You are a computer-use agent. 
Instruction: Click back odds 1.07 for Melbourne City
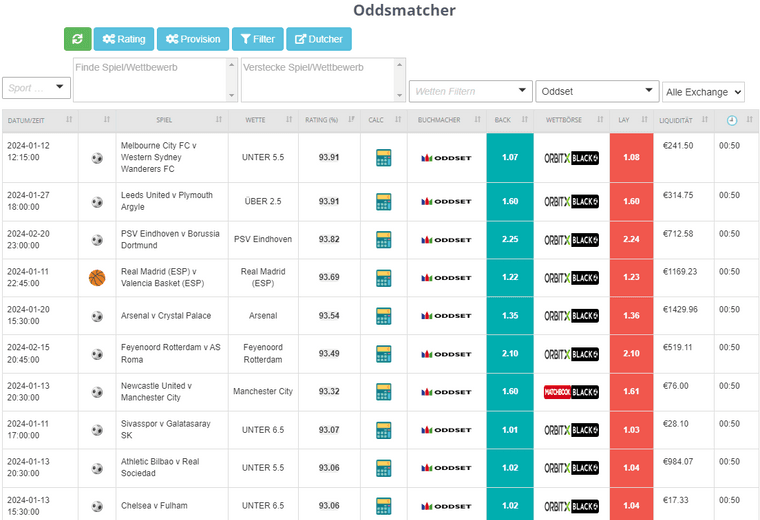pyautogui.click(x=510, y=158)
